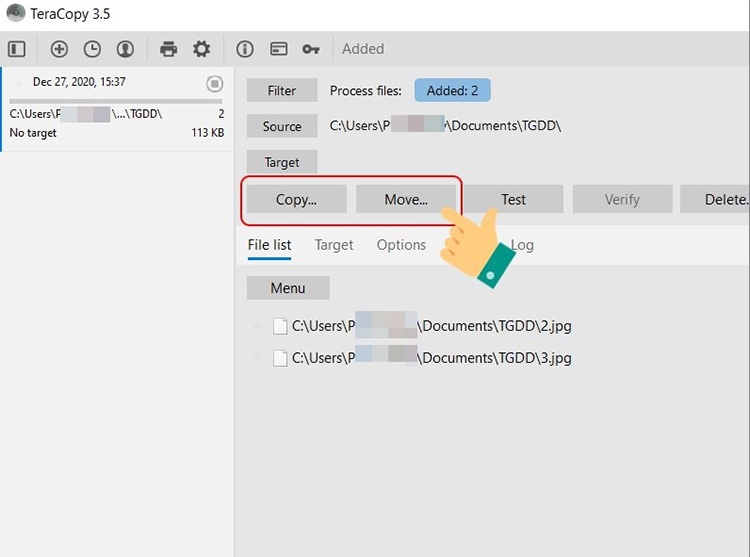Click the card layout icon

(x=278, y=49)
